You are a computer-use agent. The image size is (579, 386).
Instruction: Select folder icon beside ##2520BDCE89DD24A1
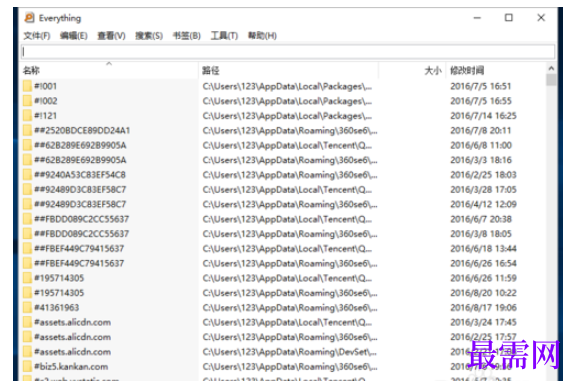(x=27, y=130)
